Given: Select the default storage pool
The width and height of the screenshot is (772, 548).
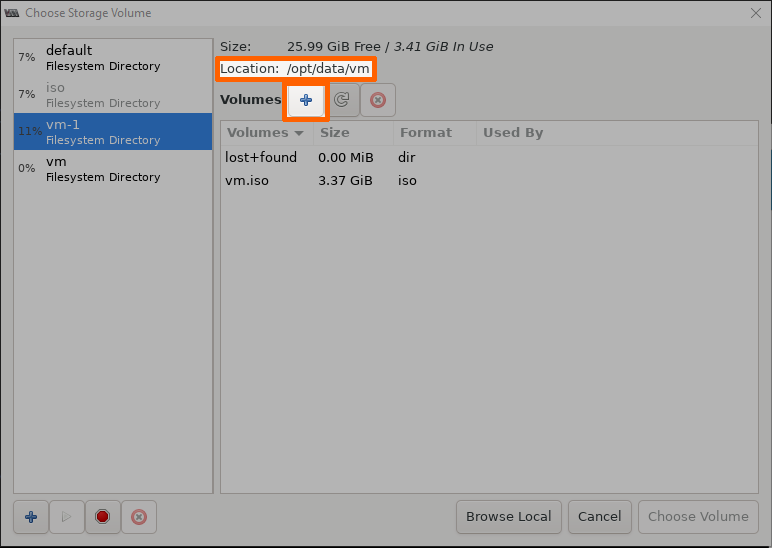Looking at the screenshot, I should click(113, 58).
